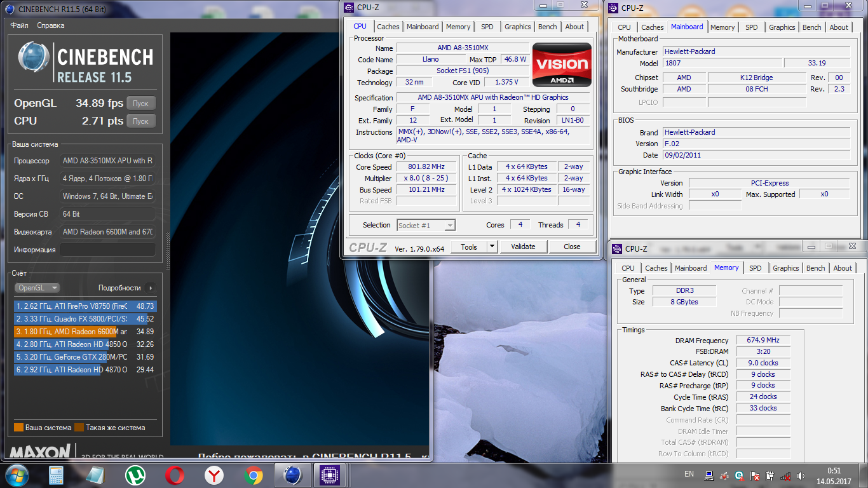Select the ATI Radeon HD 4850 ranking row
The width and height of the screenshot is (868, 488).
[x=85, y=344]
